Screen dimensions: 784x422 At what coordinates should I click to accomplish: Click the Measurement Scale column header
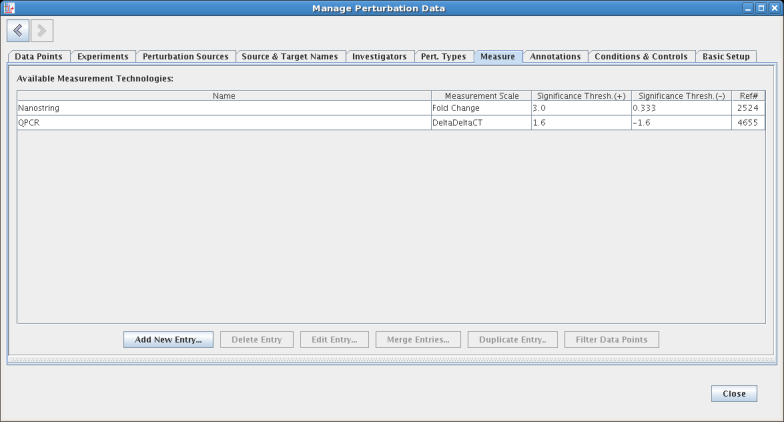481,95
